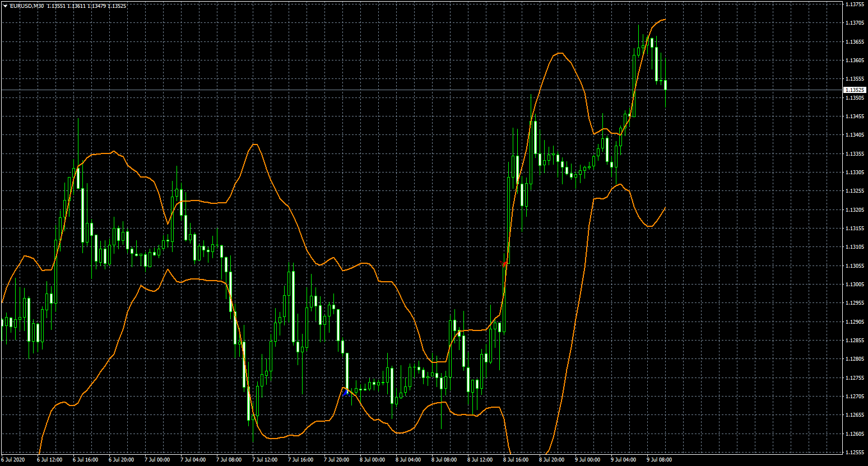Click the 1.13455 price scale label

pyautogui.click(x=855, y=116)
